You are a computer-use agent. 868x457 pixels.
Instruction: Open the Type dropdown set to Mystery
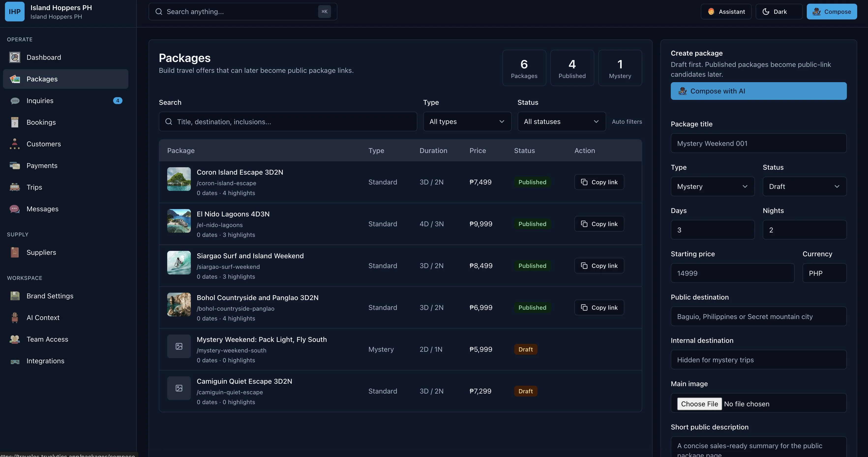click(712, 186)
